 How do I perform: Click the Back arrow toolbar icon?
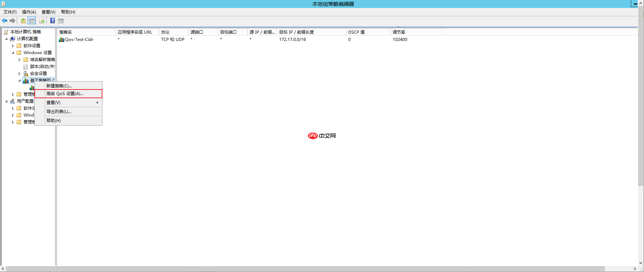[x=5, y=21]
